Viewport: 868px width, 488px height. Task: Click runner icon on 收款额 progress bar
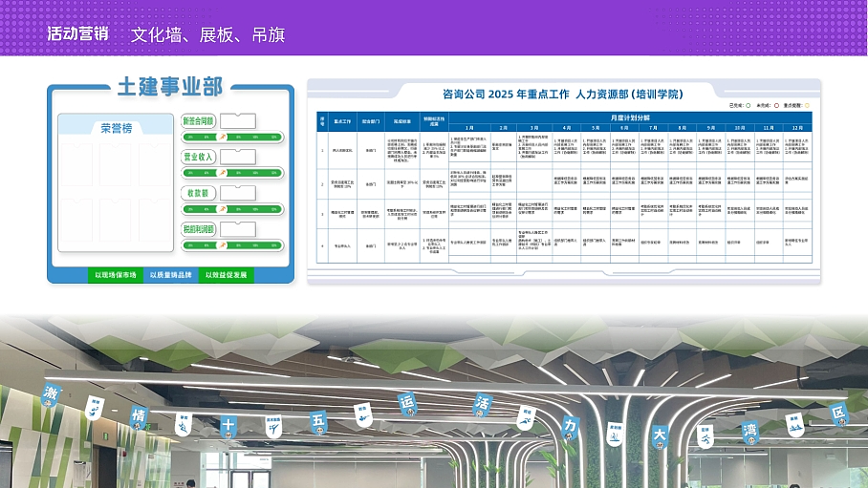223,209
